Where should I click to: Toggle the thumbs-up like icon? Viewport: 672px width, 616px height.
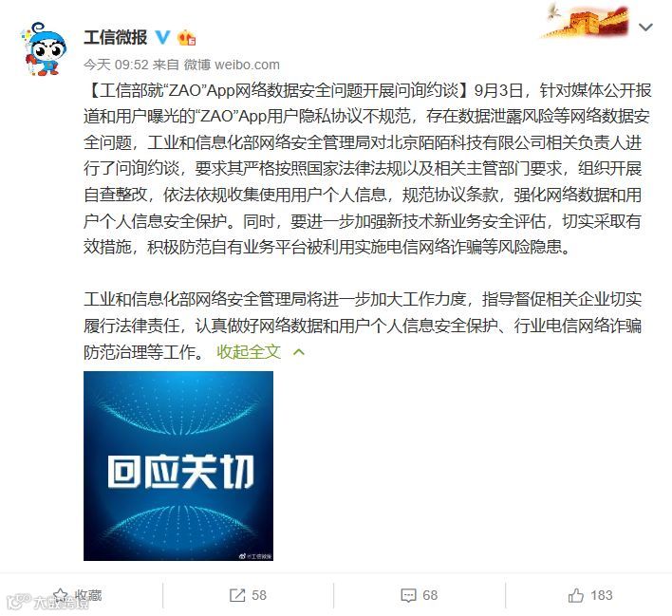[x=576, y=595]
